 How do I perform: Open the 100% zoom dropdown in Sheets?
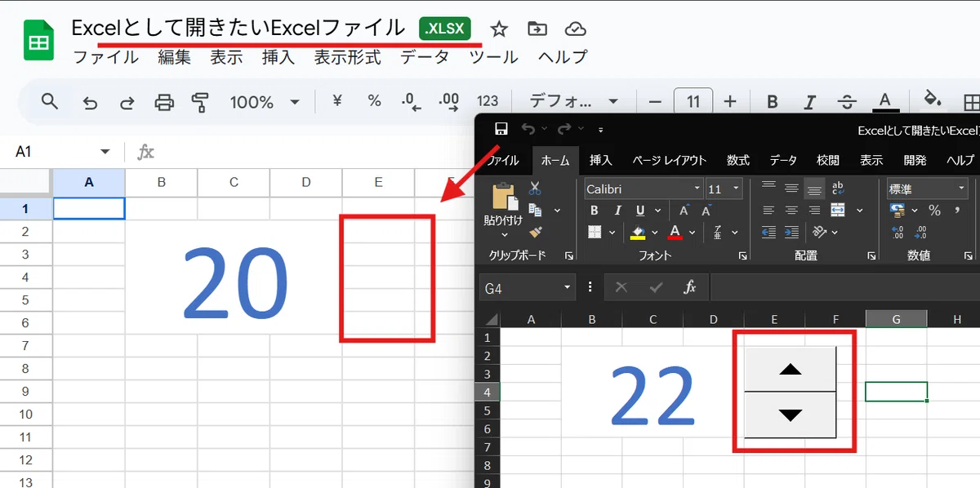point(295,103)
